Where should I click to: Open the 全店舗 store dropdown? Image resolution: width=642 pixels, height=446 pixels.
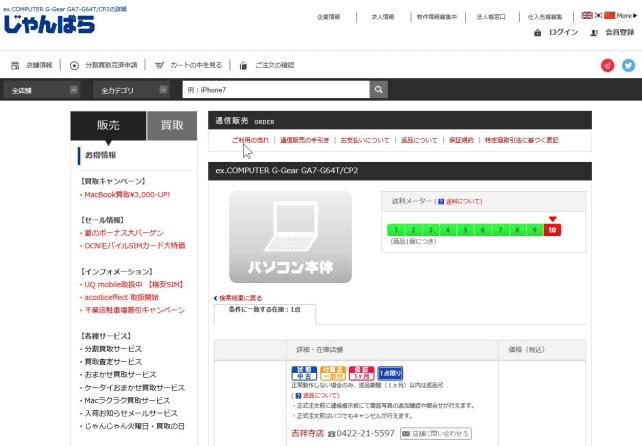click(x=41, y=90)
